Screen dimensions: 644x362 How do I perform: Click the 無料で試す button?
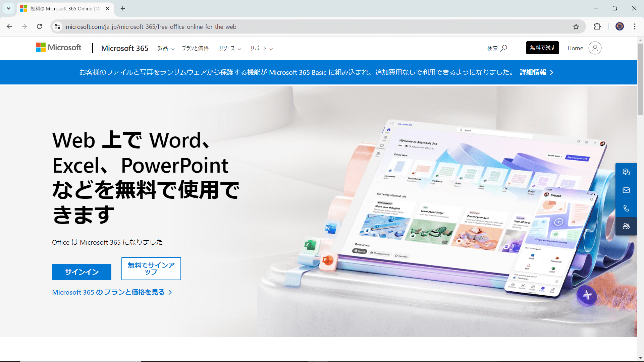tap(542, 48)
